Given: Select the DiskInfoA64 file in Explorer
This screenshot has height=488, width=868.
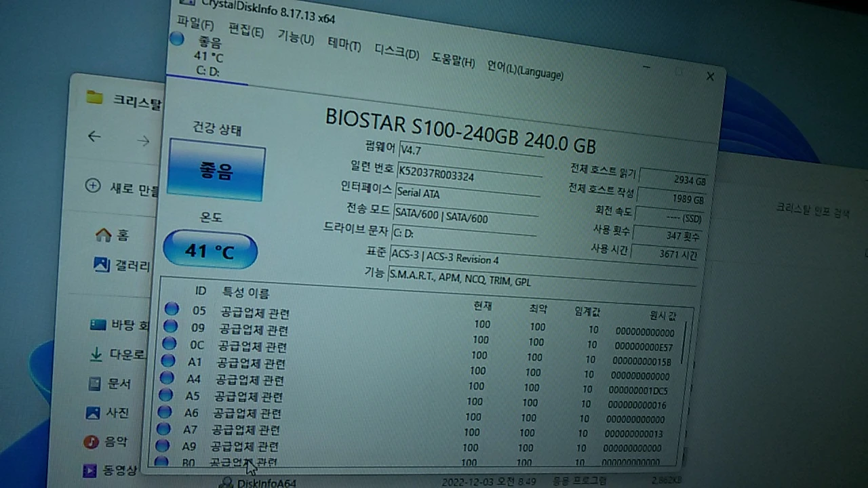Looking at the screenshot, I should tap(258, 483).
